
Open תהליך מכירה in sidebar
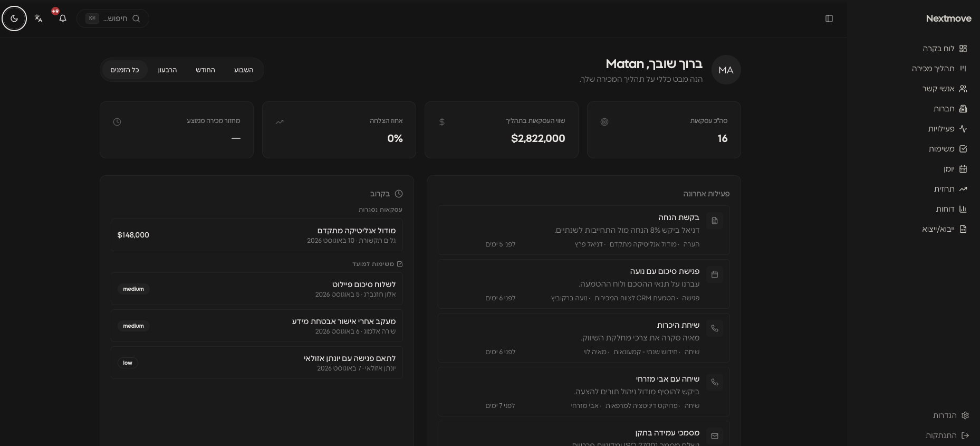tap(939, 69)
